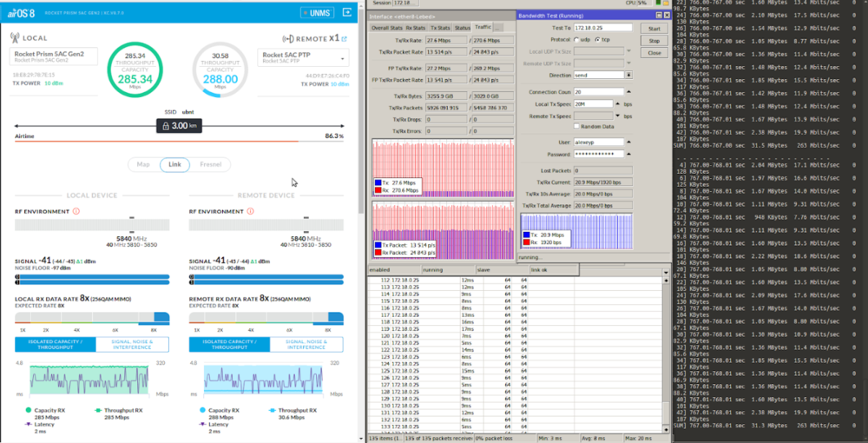
Task: Click the Connection Count field
Action: pos(599,92)
